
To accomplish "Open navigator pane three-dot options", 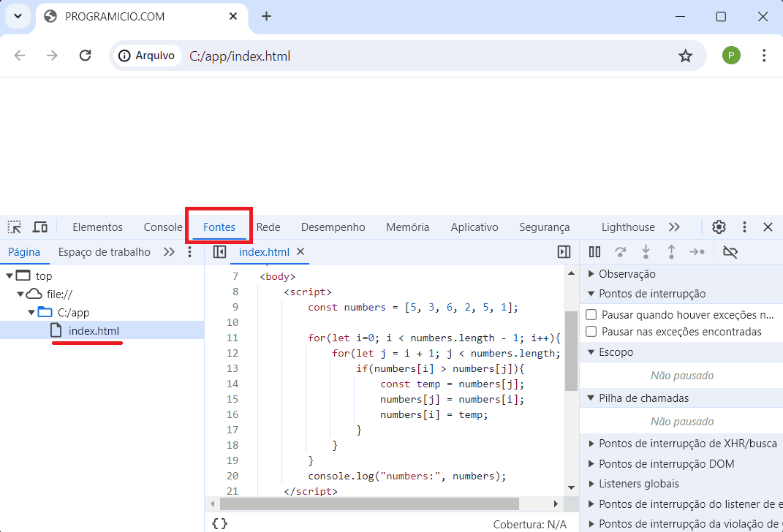I will tap(189, 252).
